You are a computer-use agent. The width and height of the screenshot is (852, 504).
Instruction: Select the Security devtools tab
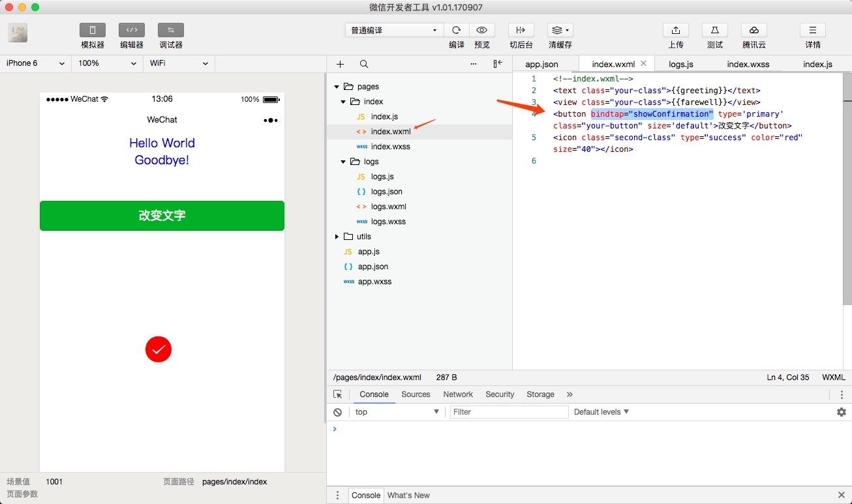500,394
